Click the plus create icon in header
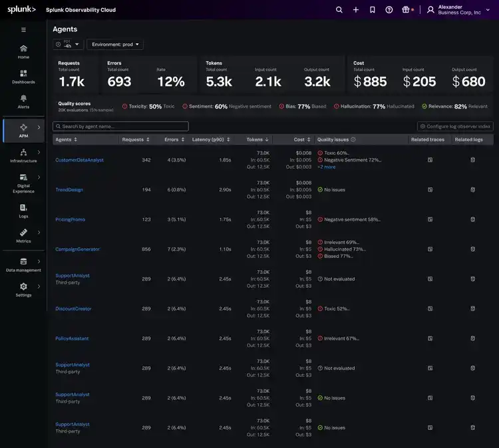This screenshot has width=499, height=448. (x=356, y=10)
